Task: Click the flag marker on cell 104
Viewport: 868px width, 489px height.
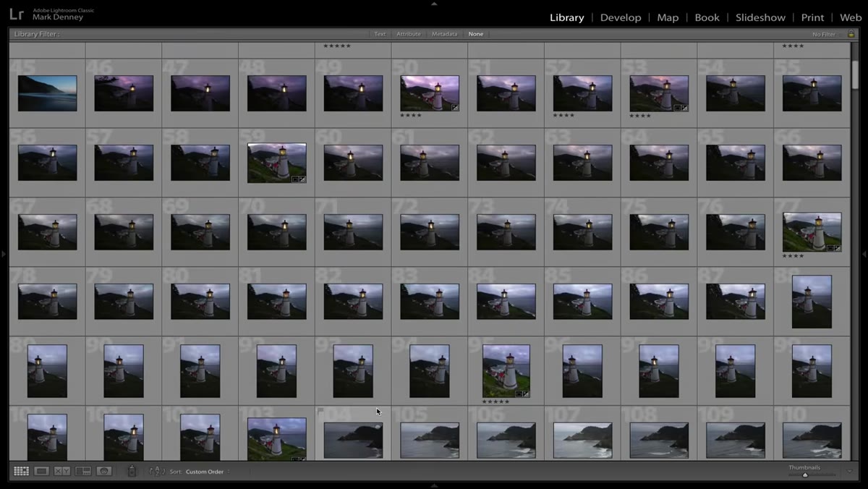Action: coord(320,411)
